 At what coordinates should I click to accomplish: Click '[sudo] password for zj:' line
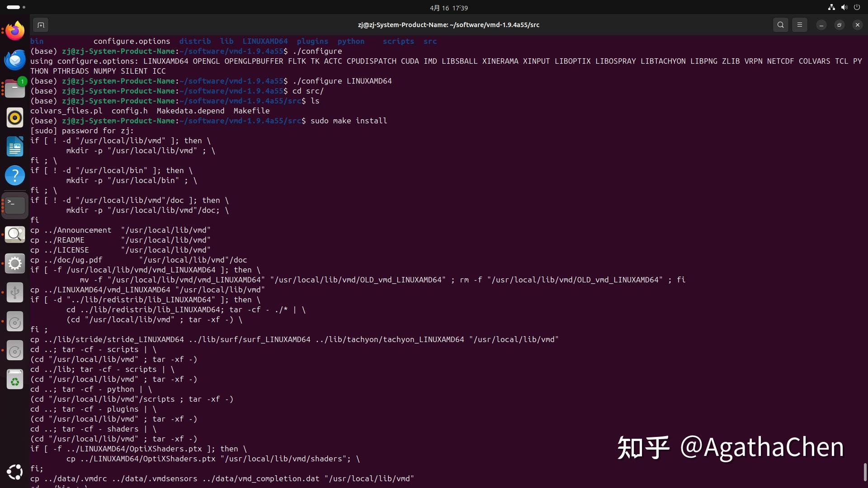82,131
